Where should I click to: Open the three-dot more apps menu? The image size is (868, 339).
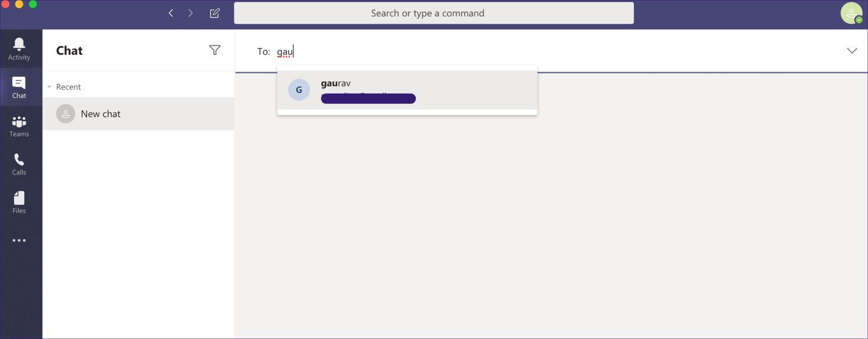click(x=19, y=241)
